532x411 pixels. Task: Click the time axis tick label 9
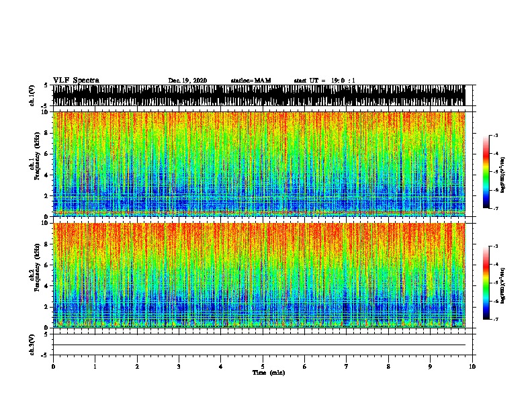tap(430, 367)
